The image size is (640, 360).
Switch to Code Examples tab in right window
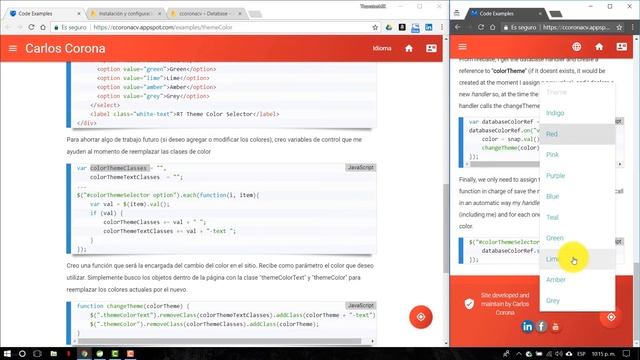coord(506,13)
